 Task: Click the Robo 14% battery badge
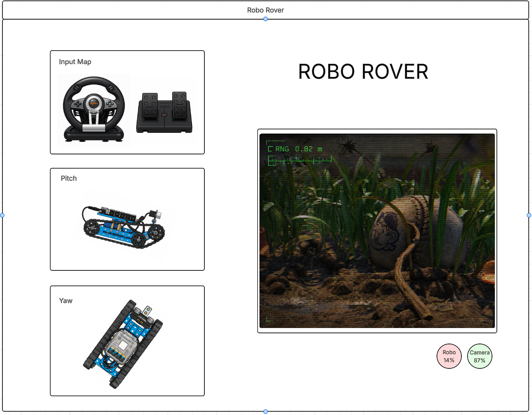pos(449,356)
